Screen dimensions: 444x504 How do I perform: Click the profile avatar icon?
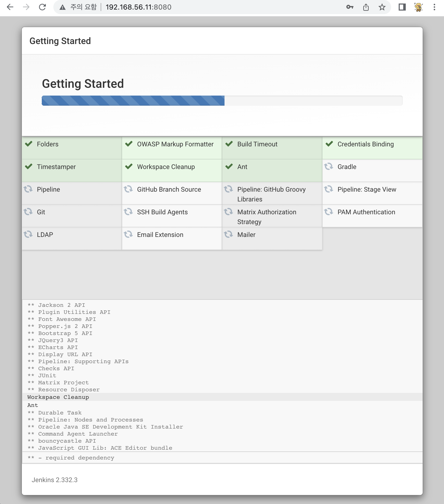pyautogui.click(x=418, y=7)
